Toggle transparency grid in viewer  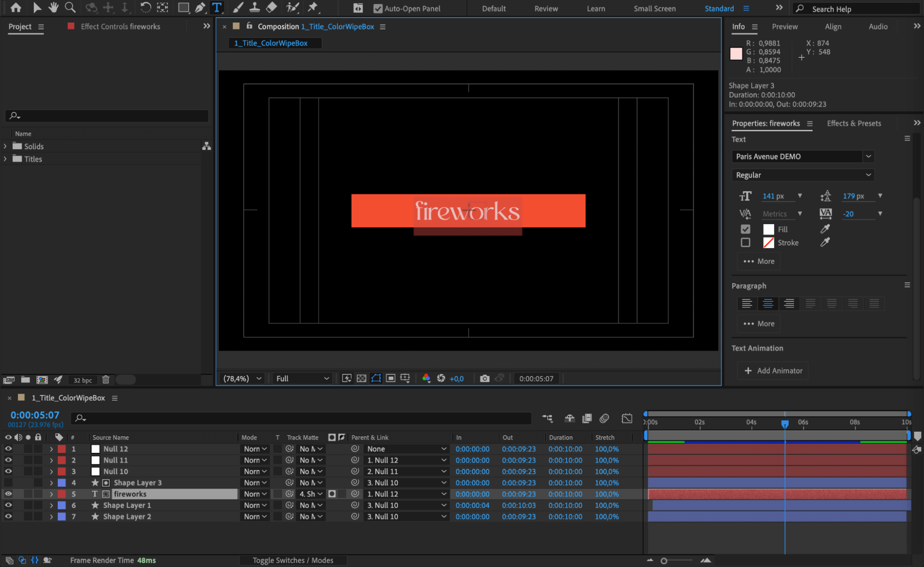click(x=361, y=378)
